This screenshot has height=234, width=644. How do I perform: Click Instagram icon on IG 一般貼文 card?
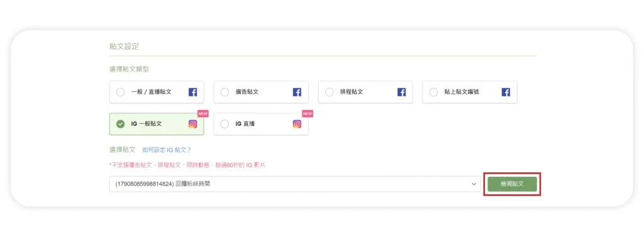point(192,124)
